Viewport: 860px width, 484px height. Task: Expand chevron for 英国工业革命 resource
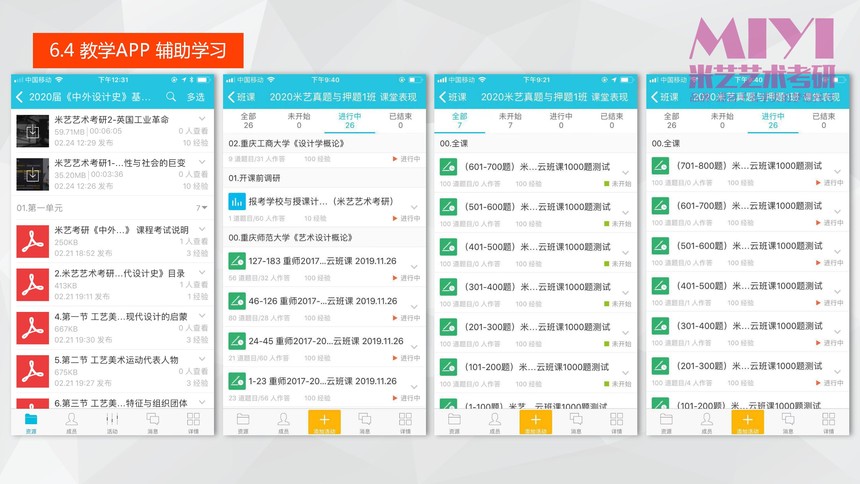pyautogui.click(x=202, y=119)
